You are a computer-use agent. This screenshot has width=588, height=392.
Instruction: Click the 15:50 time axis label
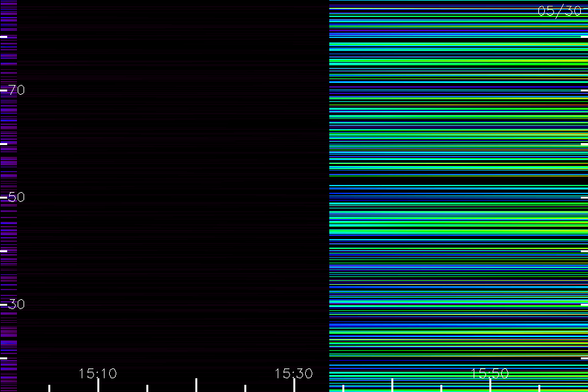(489, 373)
